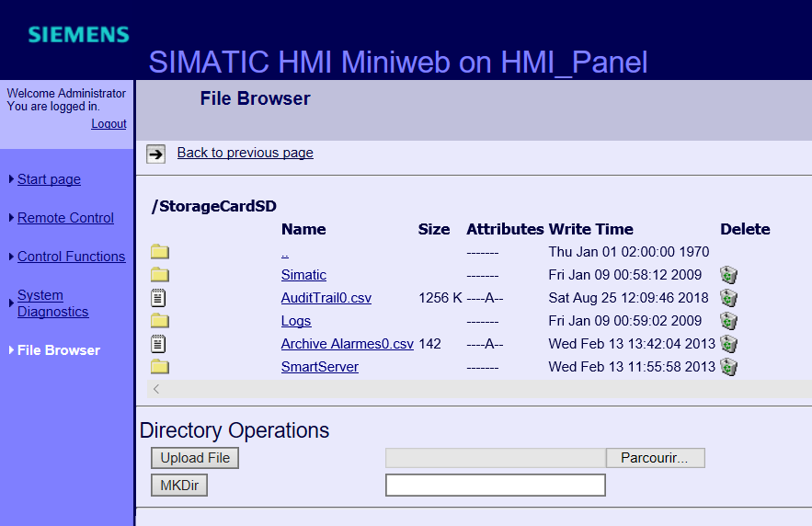This screenshot has height=526, width=812.
Task: Click Parcourir to browse for a file
Action: click(x=655, y=458)
